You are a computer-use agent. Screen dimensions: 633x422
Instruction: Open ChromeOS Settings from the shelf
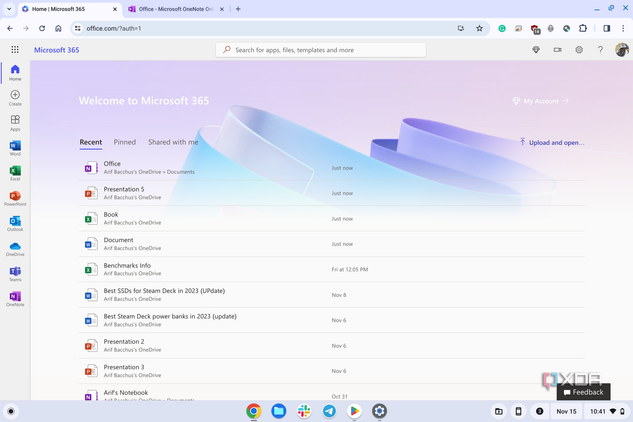pos(379,411)
